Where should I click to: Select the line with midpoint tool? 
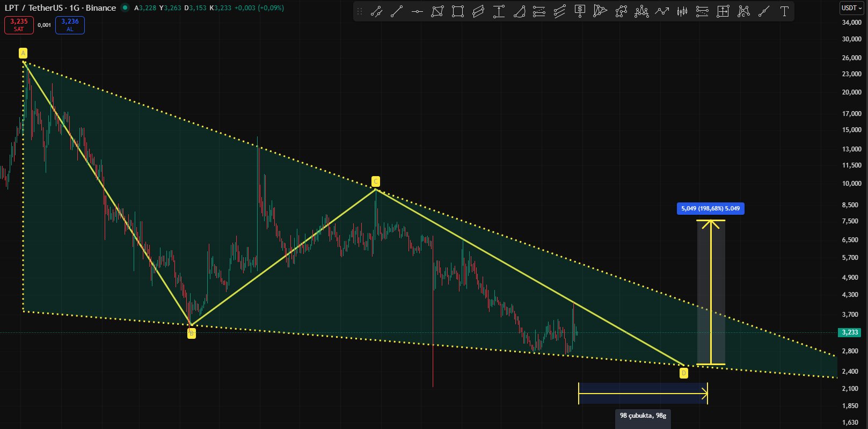tap(764, 11)
